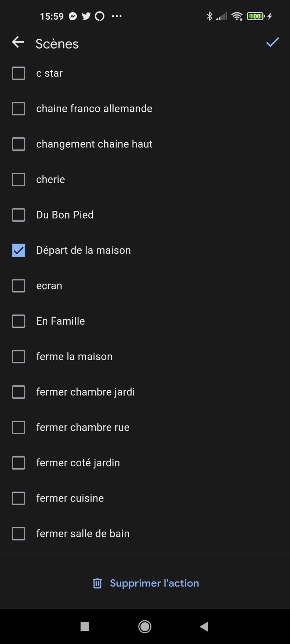This screenshot has width=290, height=644.
Task: Tap Supprimer l'action link
Action: click(154, 583)
